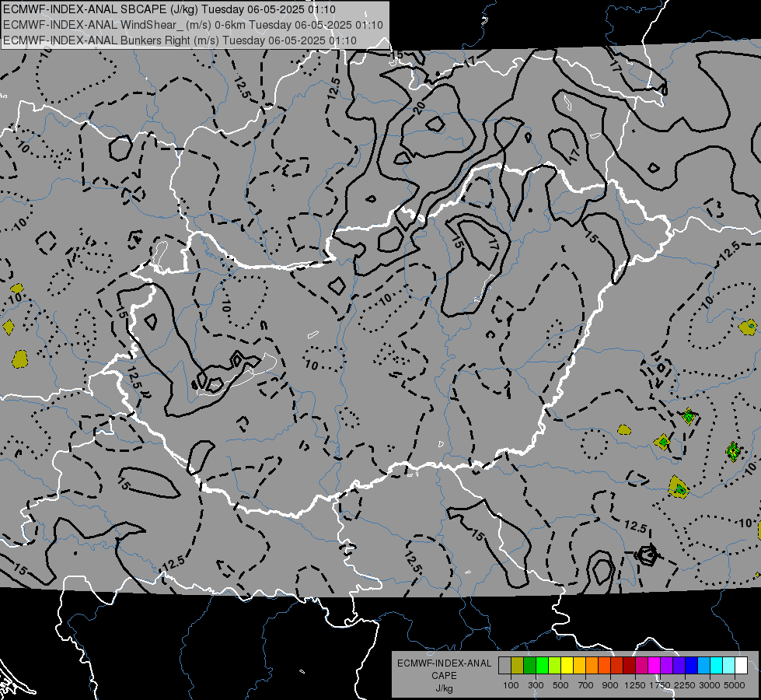This screenshot has height=700, width=761.
Task: Select the WindShear_ 0-6km header line
Action: coord(193,25)
